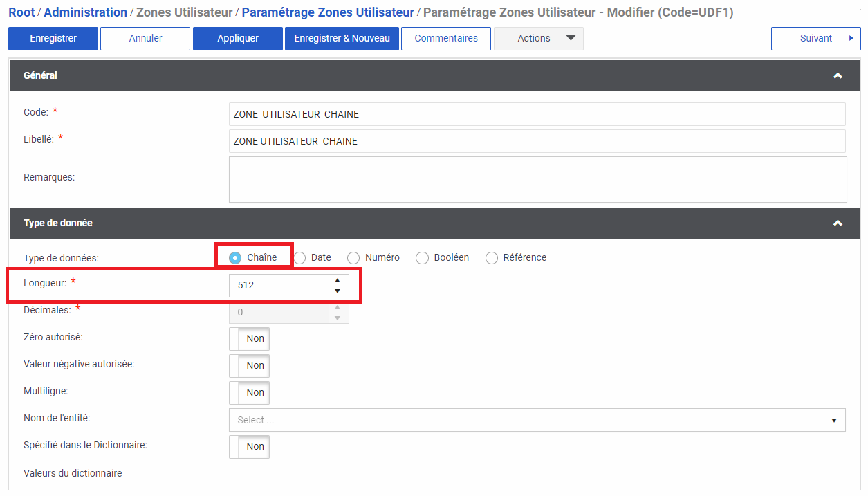The width and height of the screenshot is (868, 496).
Task: Open the Actions dropdown arrow
Action: [x=571, y=38]
